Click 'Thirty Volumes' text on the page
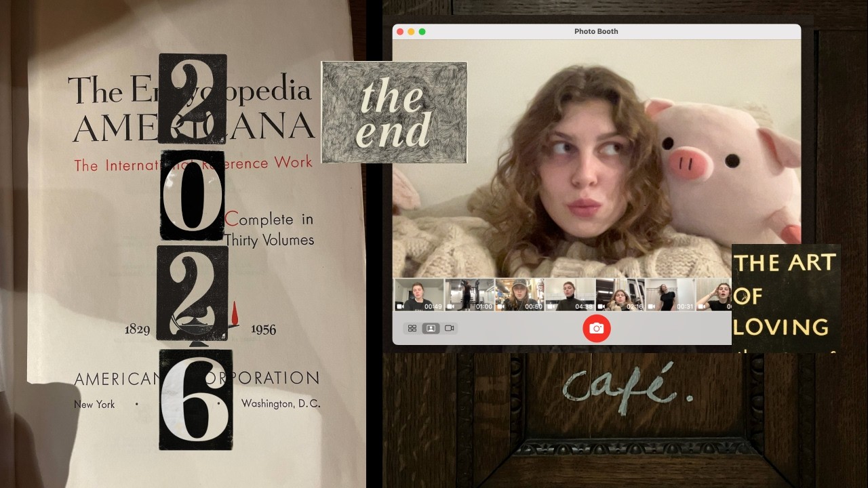Screen dimensions: 868x488 (269, 240)
